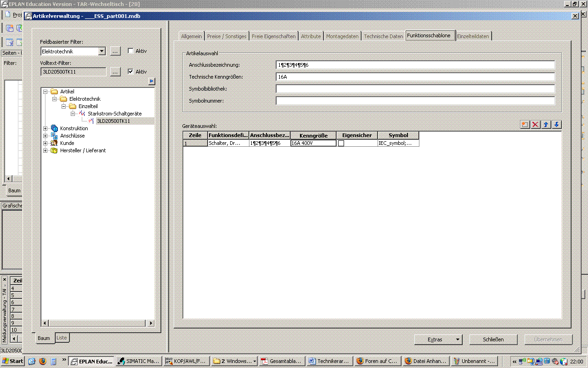The image size is (588, 368).
Task: Click Symbolbibliothek input field
Action: coord(415,89)
